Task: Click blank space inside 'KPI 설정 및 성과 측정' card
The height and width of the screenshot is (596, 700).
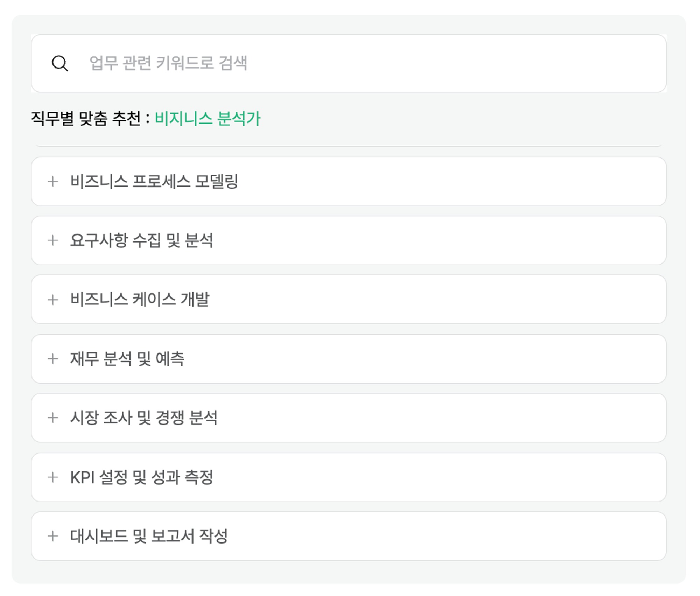Action: pos(455,477)
